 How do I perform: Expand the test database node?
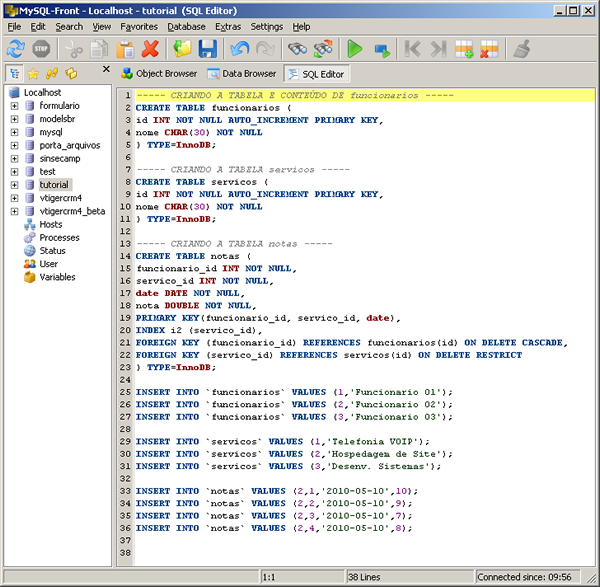point(14,172)
